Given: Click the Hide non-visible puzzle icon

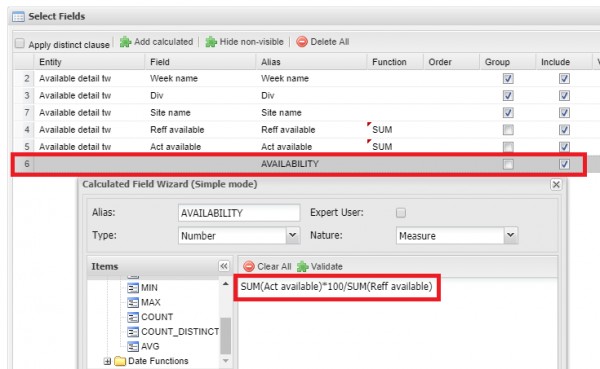Looking at the screenshot, I should point(211,42).
